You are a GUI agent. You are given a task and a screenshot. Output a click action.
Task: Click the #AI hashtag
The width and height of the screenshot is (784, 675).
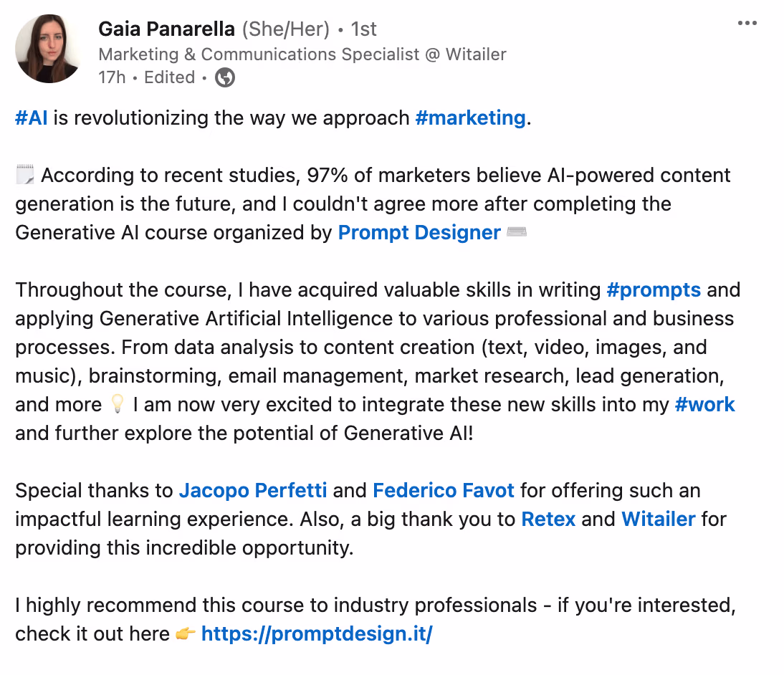click(32, 118)
